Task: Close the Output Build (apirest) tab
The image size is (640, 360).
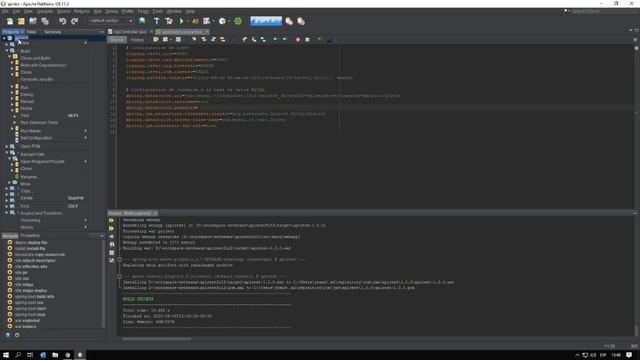Action: [155, 213]
